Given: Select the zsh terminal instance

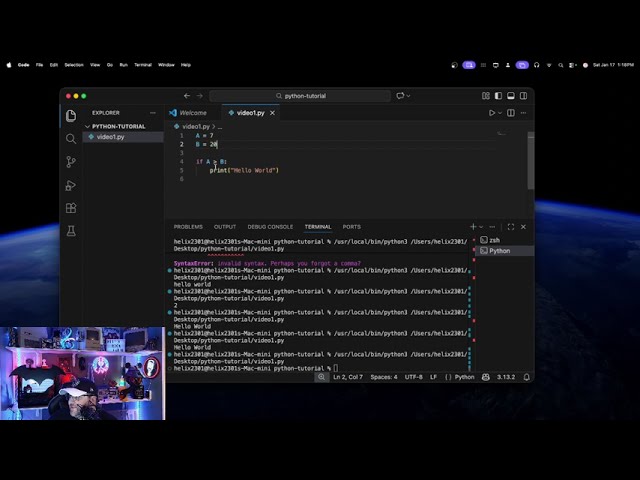Looking at the screenshot, I should tap(504, 240).
